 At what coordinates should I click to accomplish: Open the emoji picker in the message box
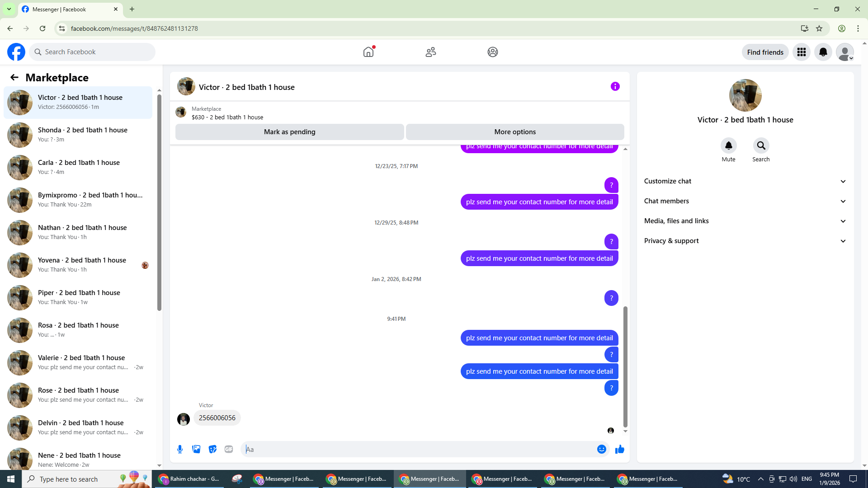pos(601,449)
